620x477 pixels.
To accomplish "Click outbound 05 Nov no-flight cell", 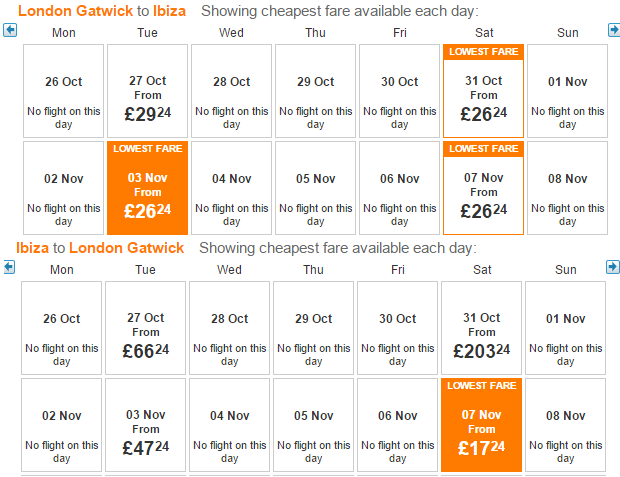I will point(316,188).
